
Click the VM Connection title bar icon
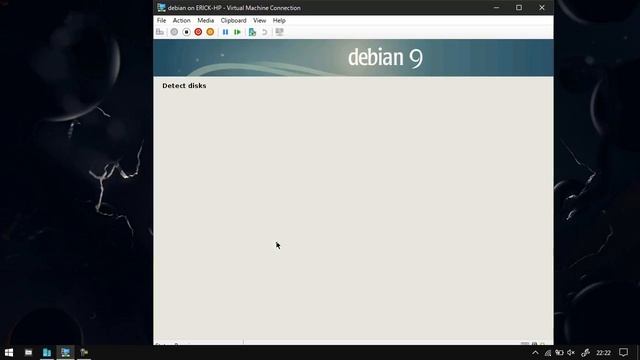point(162,8)
